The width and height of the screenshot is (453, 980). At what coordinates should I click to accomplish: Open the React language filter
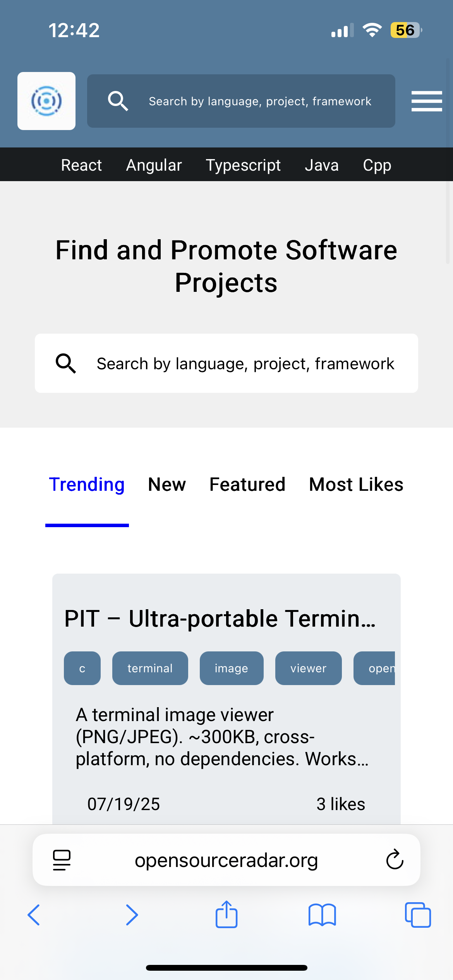click(x=81, y=164)
